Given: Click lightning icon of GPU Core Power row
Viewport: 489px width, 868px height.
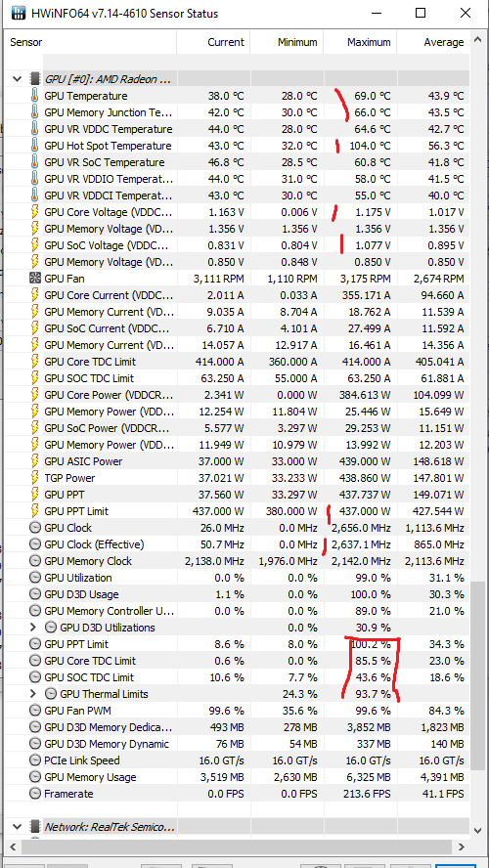Looking at the screenshot, I should coord(35,395).
